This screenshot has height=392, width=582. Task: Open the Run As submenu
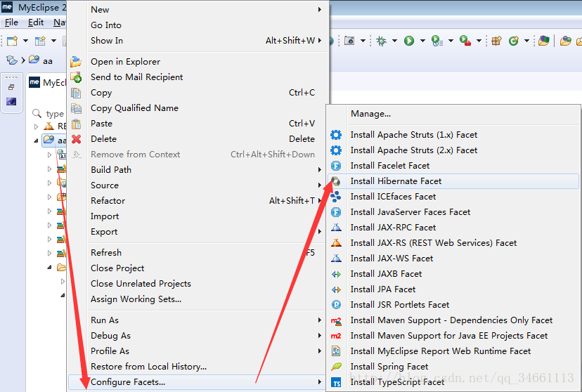pos(197,320)
